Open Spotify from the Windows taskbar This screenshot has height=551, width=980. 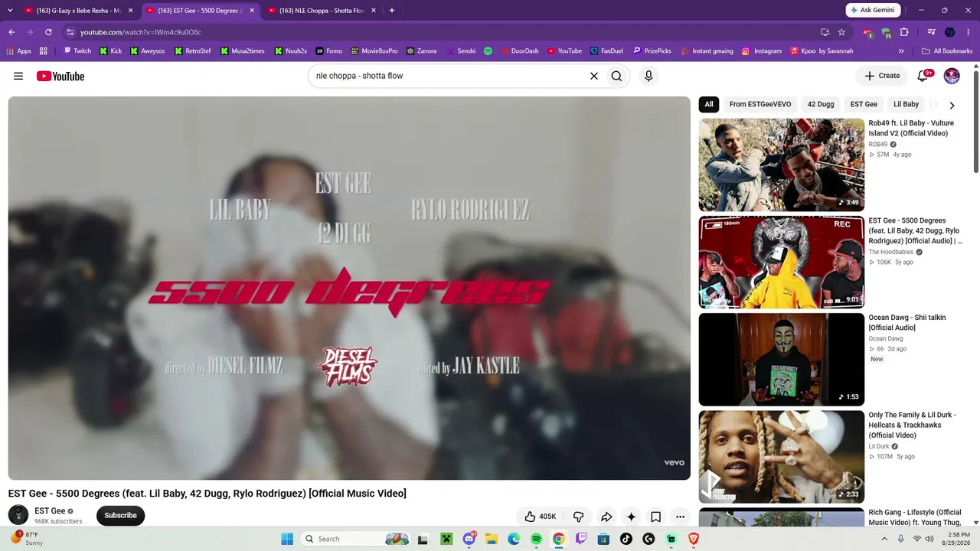(x=536, y=539)
